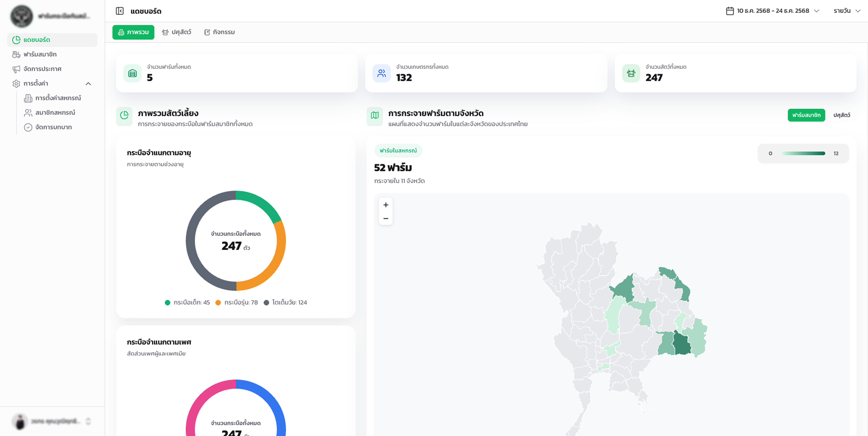Switch to the ปศุสัตว์ tab
Image resolution: width=868 pixels, height=436 pixels.
point(177,32)
